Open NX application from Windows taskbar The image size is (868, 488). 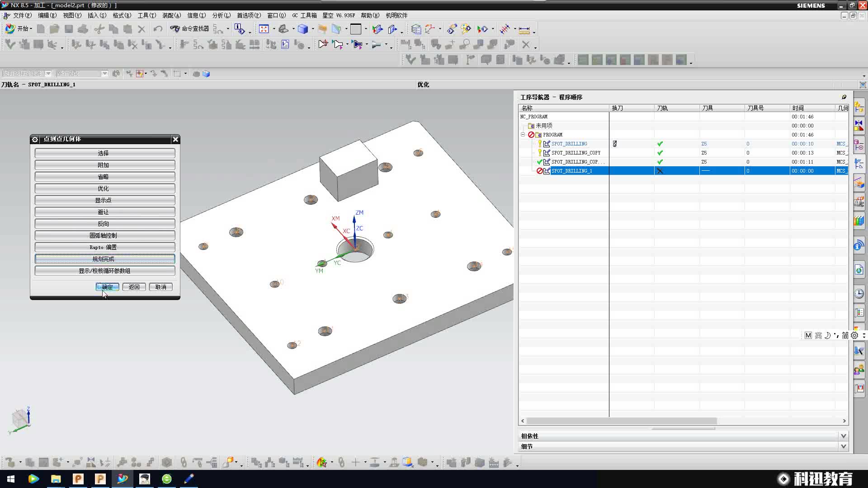(x=123, y=479)
